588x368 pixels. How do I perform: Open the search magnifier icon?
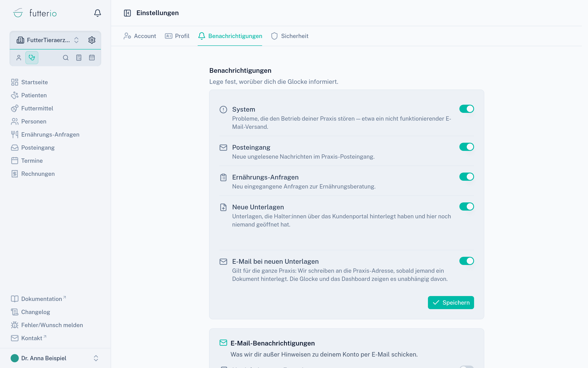66,58
